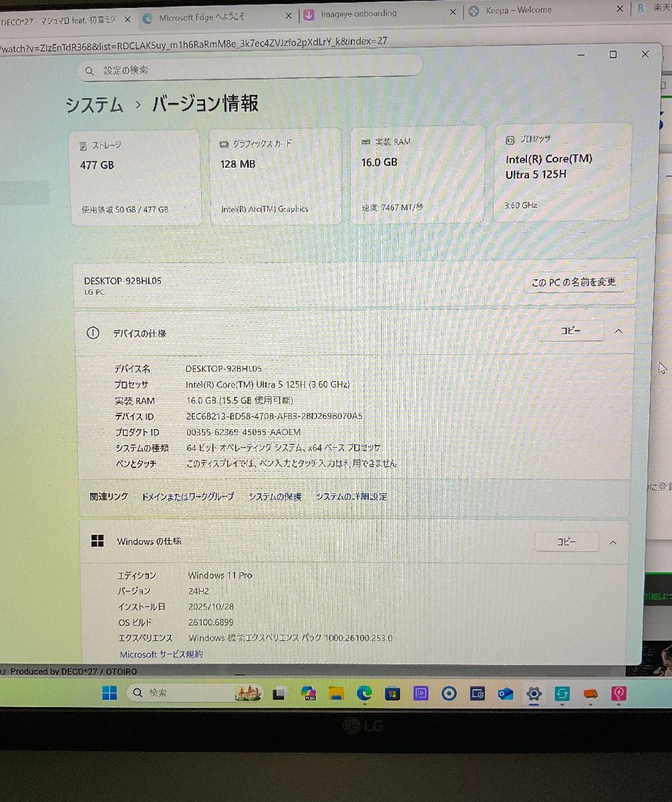Launch Microsoft Edge from the taskbar
Image resolution: width=672 pixels, height=802 pixels.
click(x=363, y=694)
